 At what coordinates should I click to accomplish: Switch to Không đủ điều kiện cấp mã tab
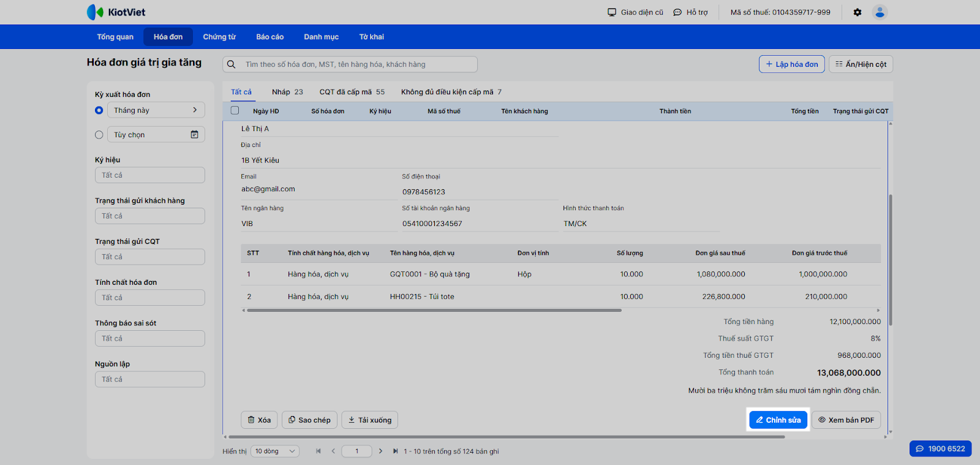click(x=451, y=92)
